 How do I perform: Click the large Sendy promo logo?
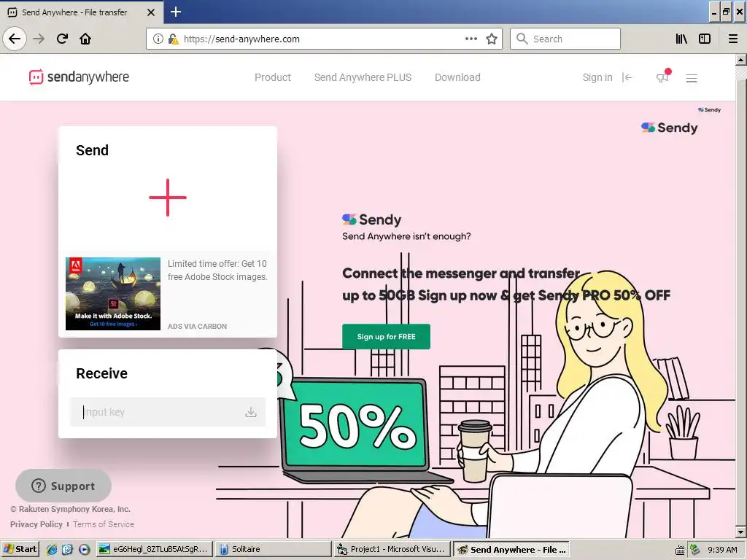point(371,219)
